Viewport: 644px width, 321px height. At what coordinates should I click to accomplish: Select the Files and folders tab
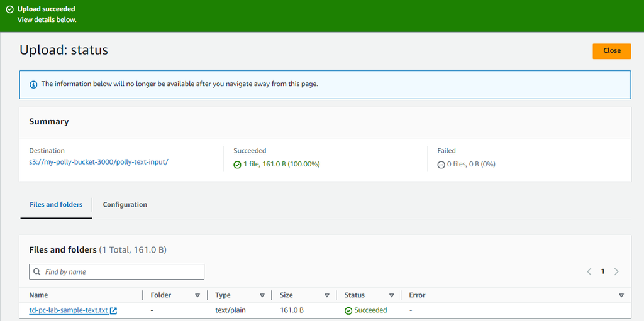click(x=56, y=205)
